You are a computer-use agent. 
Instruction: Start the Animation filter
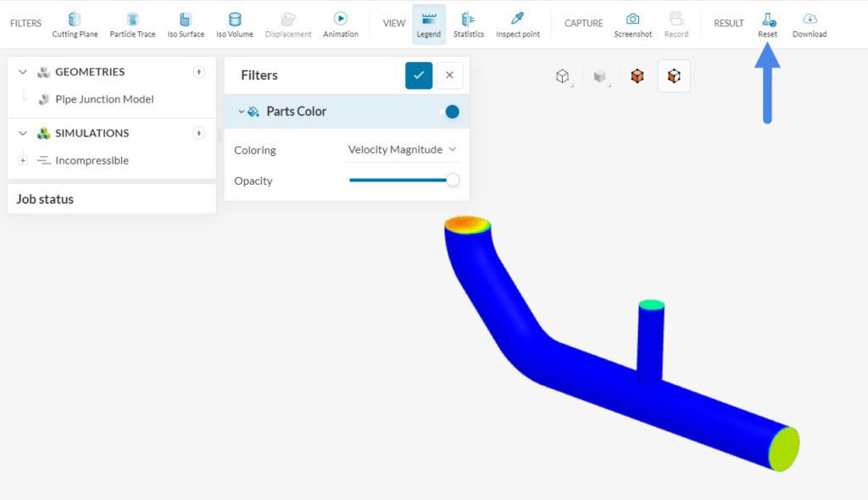(340, 24)
